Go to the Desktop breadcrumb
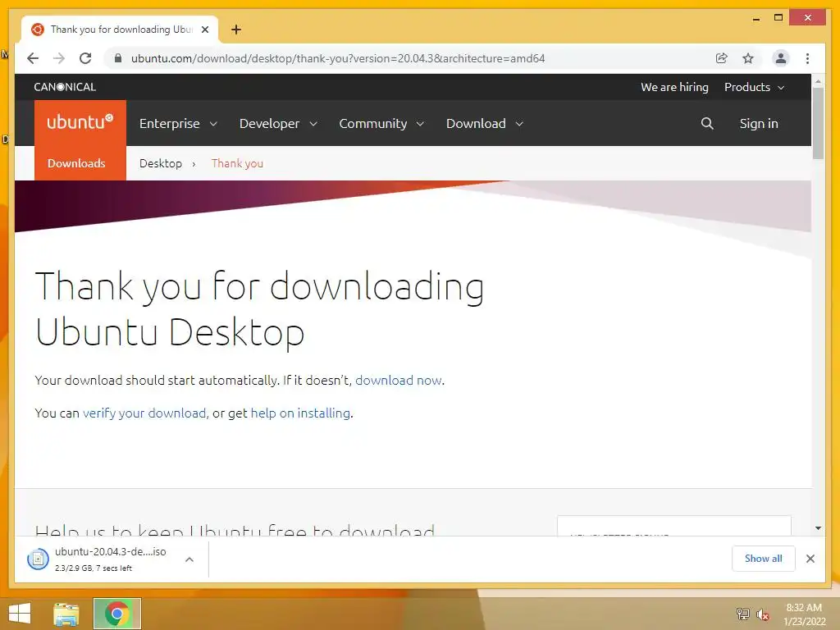 click(161, 163)
